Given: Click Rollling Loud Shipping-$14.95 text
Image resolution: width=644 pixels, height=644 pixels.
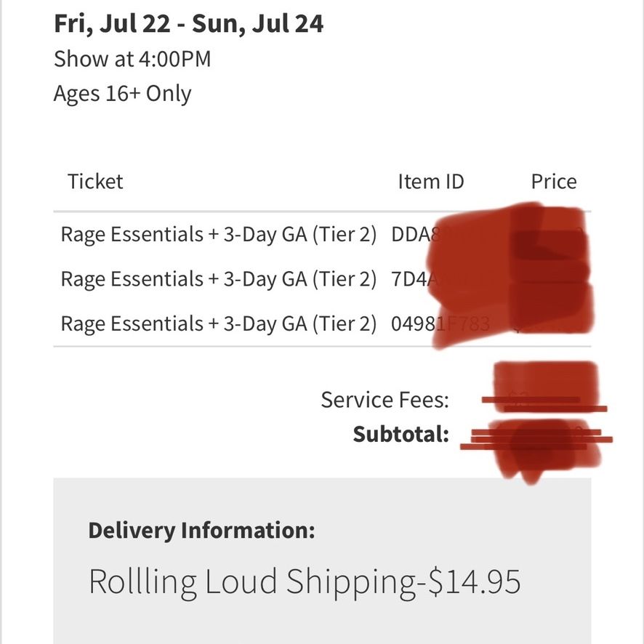Looking at the screenshot, I should 305,581.
